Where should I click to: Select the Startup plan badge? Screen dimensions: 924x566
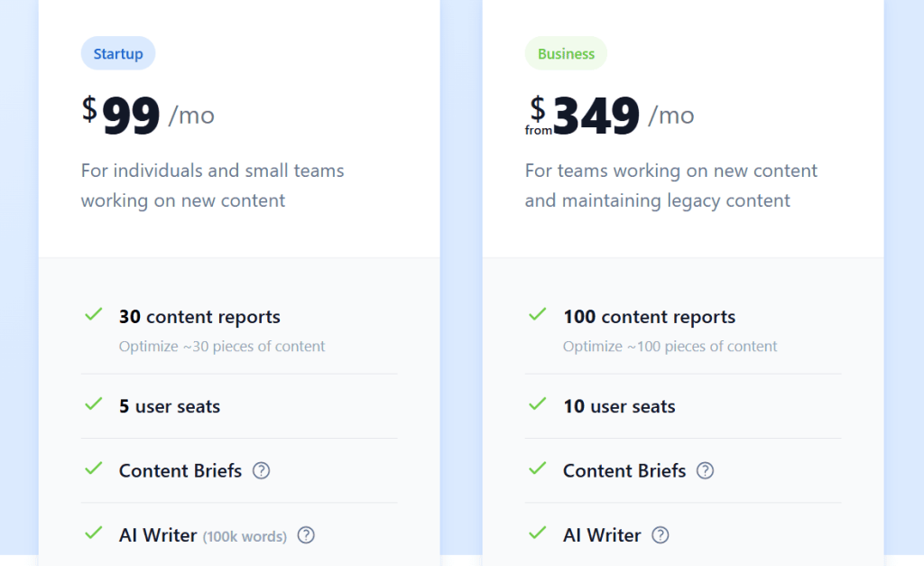coord(118,53)
